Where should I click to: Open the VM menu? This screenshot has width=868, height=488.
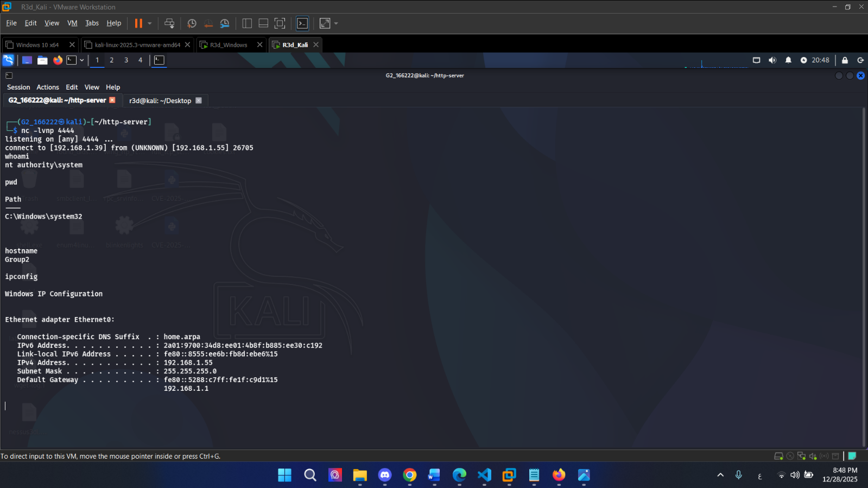(x=72, y=23)
